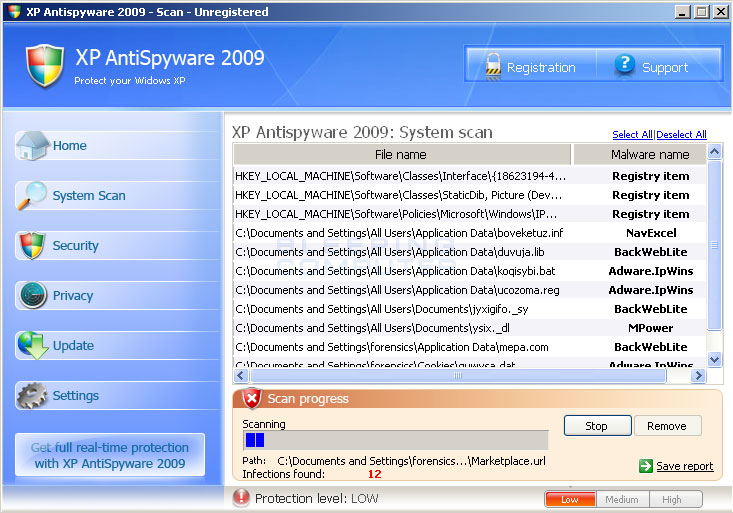The height and width of the screenshot is (513, 733).
Task: Select the koqisybi.bat row
Action: click(x=469, y=271)
